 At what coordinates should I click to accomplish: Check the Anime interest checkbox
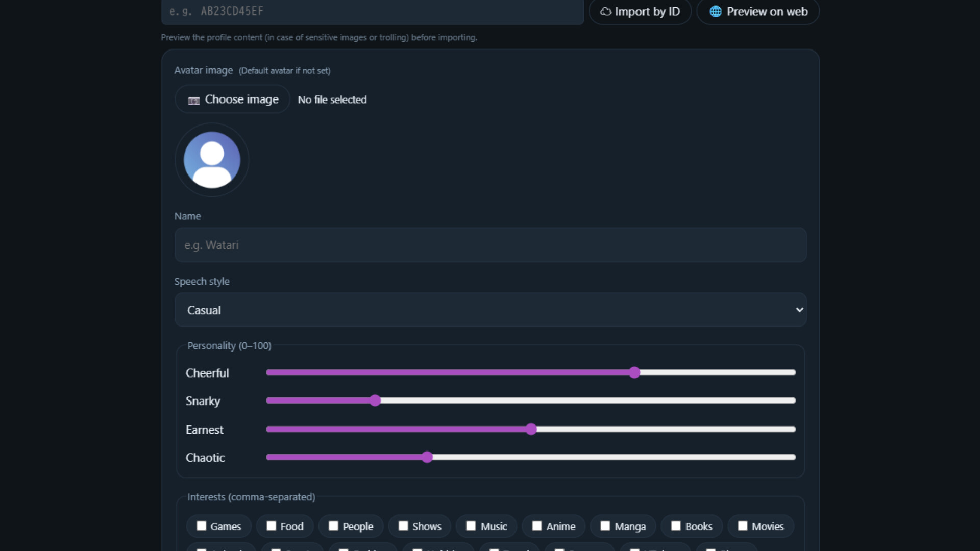(537, 525)
